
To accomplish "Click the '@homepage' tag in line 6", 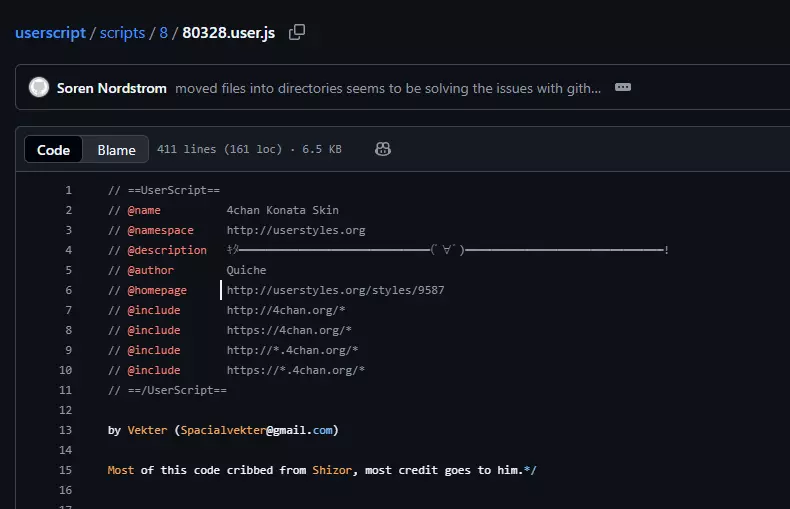I will click(157, 290).
